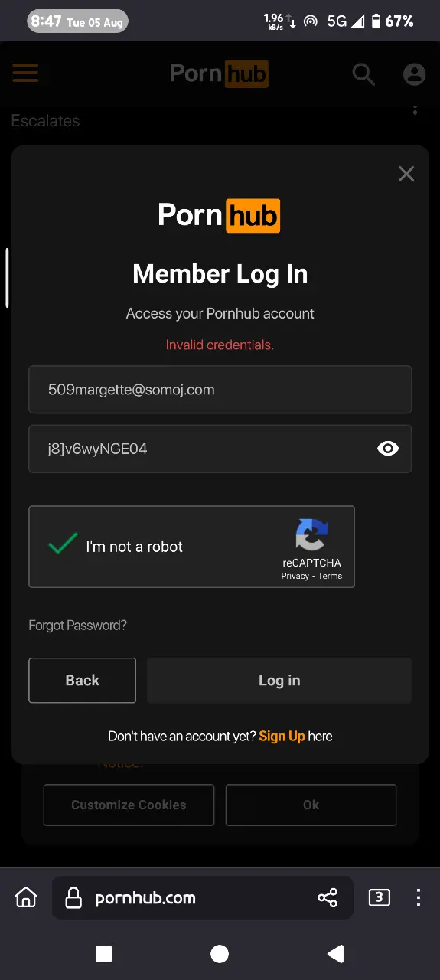This screenshot has height=980, width=440.
Task: Tap the browser share icon
Action: (x=328, y=897)
